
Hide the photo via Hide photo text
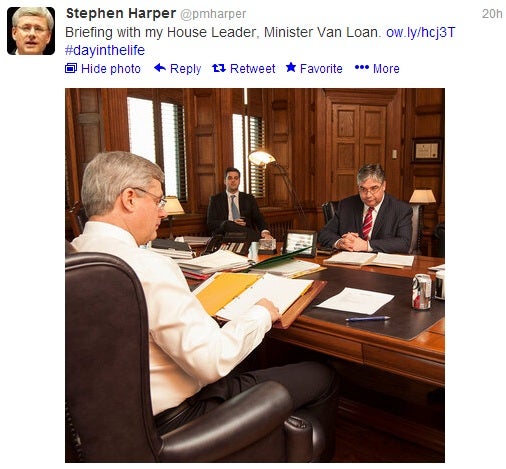point(111,69)
